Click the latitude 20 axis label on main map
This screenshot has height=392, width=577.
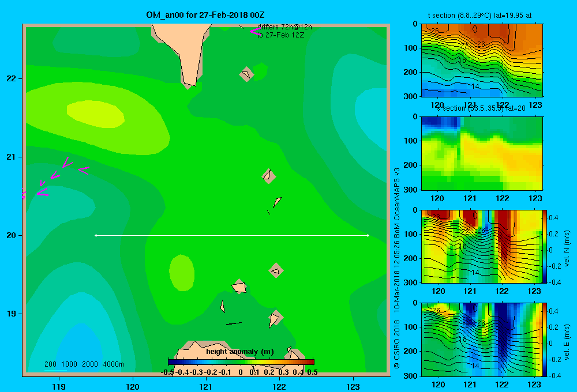coord(12,235)
